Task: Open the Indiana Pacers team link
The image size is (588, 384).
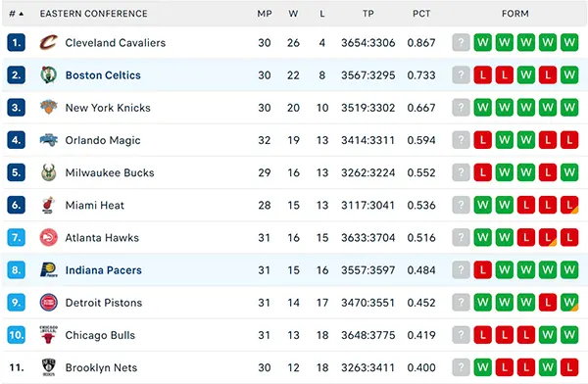Action: click(x=104, y=270)
